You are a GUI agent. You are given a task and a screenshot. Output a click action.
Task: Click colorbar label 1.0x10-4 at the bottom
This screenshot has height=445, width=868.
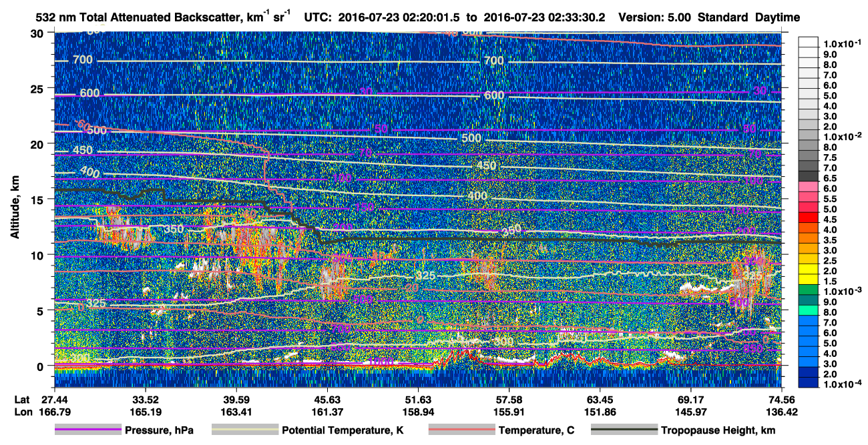tap(844, 384)
